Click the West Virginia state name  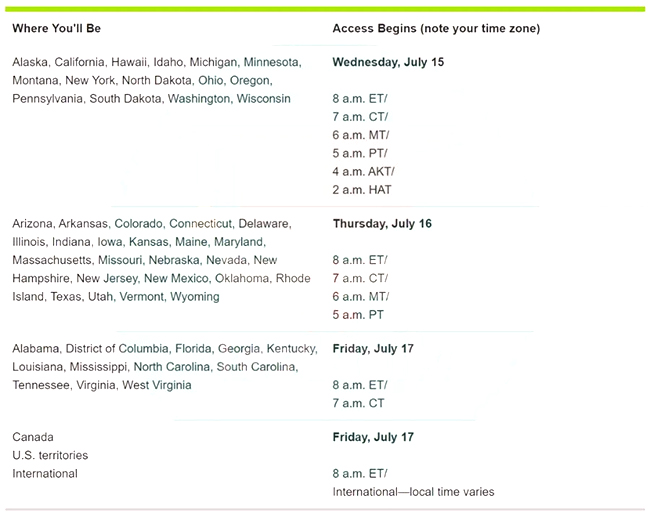click(x=156, y=385)
